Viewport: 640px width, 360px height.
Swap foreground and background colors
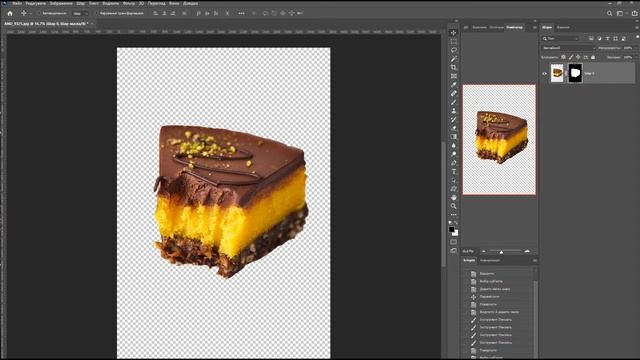(456, 223)
